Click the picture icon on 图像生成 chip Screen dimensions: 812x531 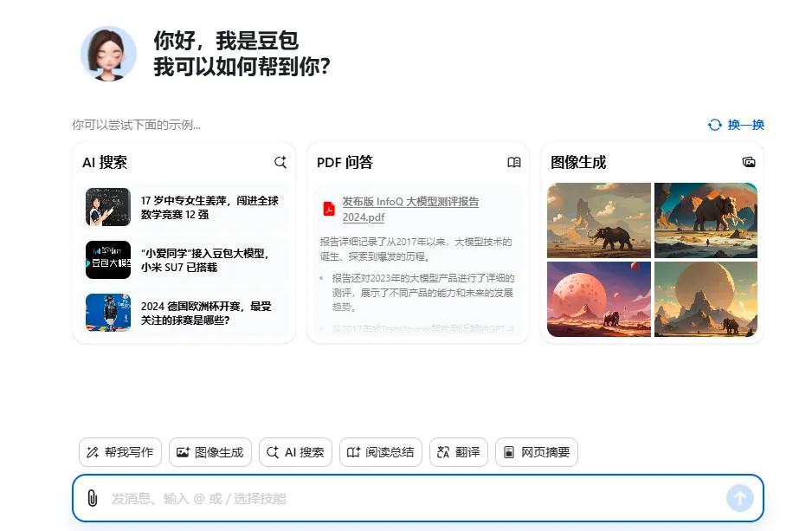click(183, 452)
